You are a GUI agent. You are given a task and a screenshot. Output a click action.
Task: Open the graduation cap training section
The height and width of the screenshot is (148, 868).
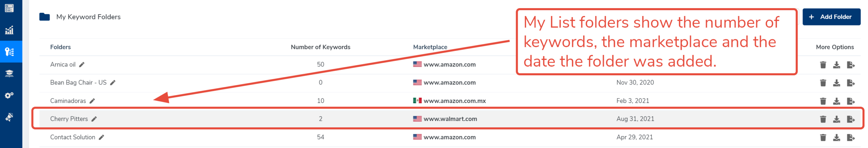[9, 73]
